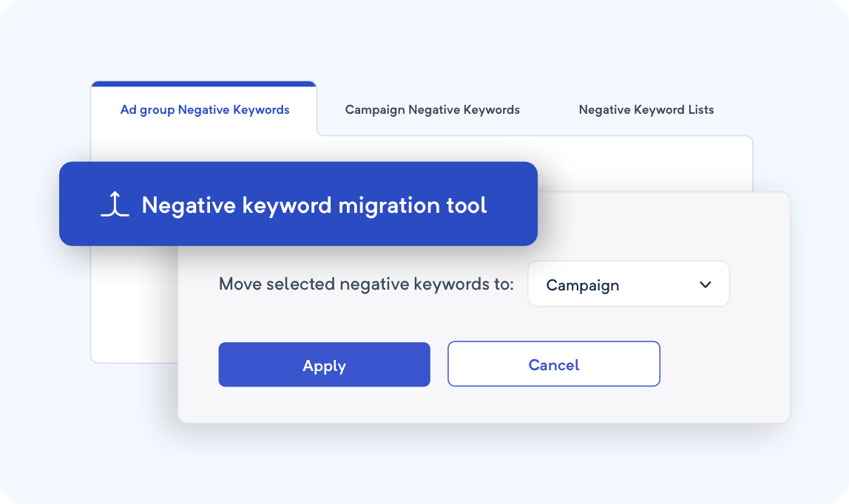Cancel the keyword move operation

click(x=553, y=364)
